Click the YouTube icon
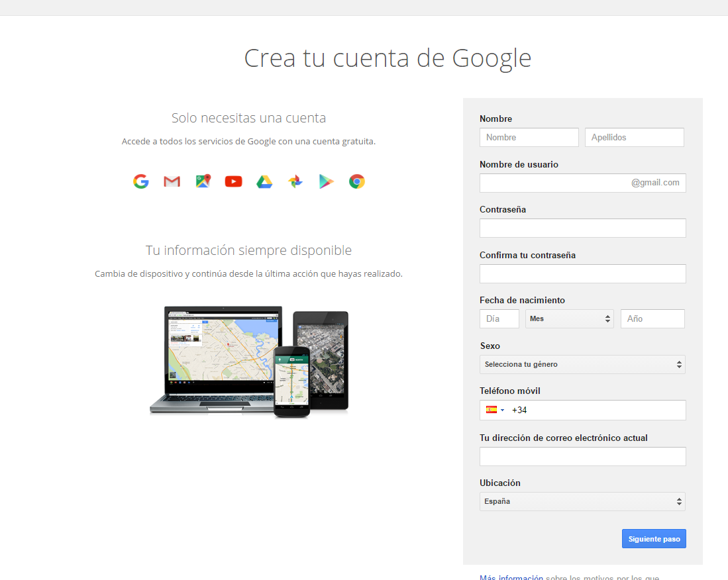Image resolution: width=728 pixels, height=580 pixels. 233,181
